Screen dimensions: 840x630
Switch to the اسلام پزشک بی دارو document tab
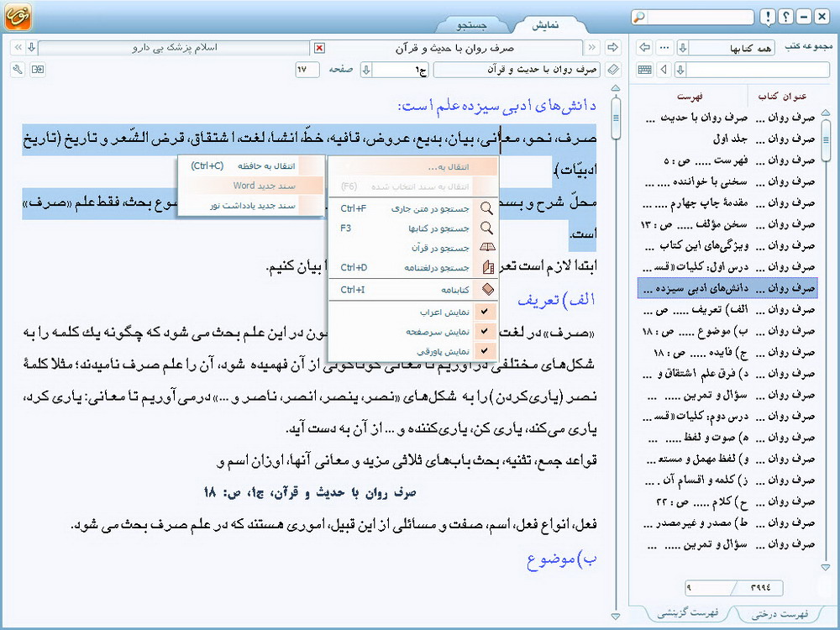click(x=175, y=48)
